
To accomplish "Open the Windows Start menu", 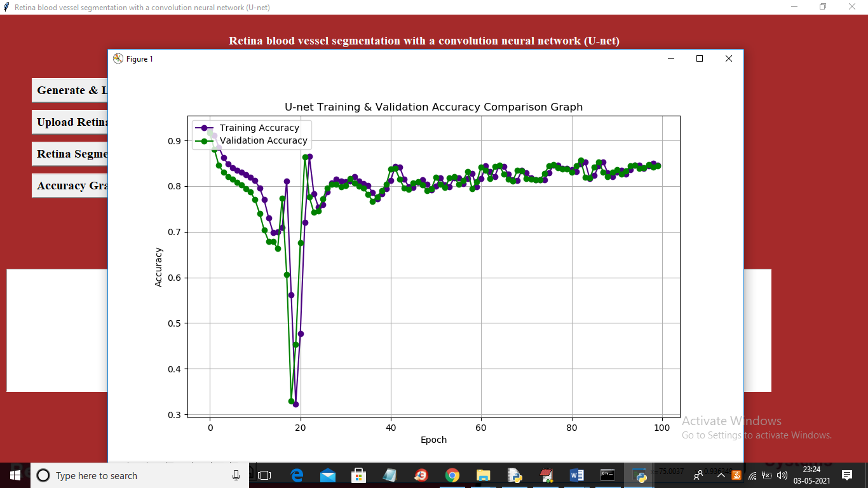I will coord(15,475).
